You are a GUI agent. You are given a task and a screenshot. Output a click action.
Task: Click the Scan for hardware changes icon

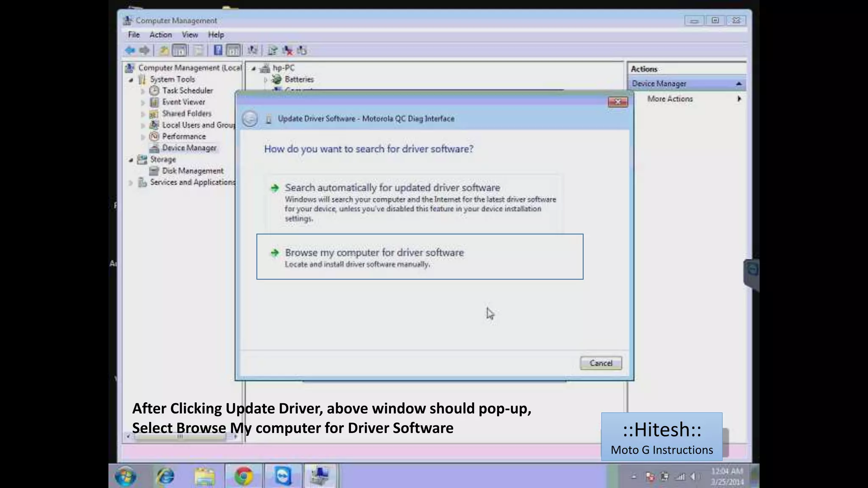(x=253, y=50)
